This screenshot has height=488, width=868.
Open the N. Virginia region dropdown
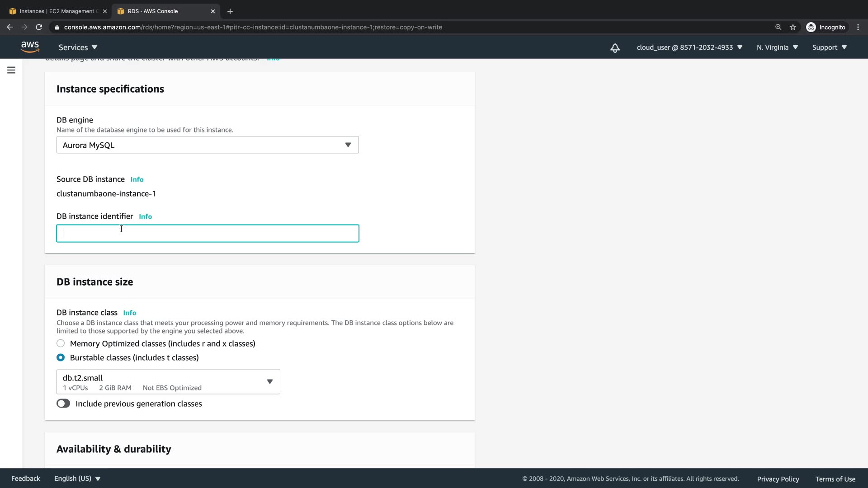777,47
